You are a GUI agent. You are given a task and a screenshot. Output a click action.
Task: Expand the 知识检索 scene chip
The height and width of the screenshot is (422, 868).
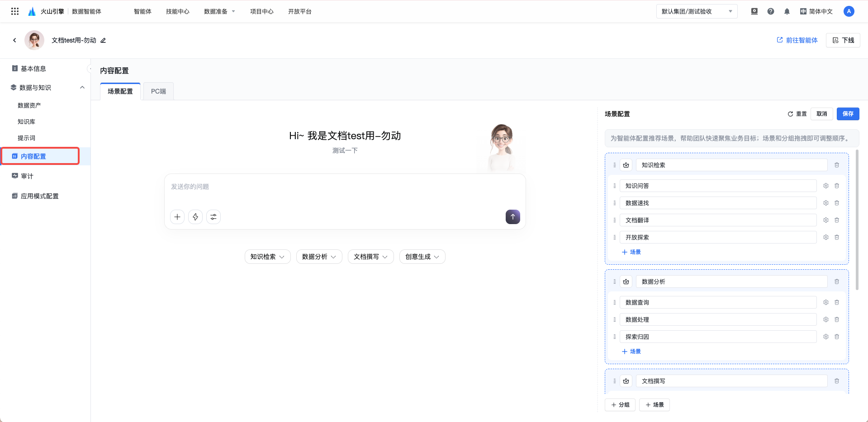point(268,257)
